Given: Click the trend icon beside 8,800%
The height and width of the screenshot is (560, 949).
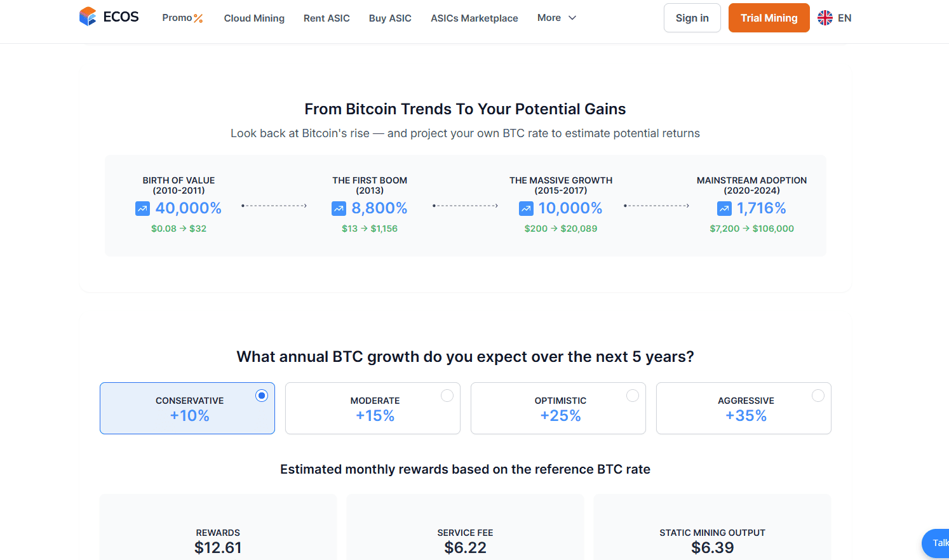Looking at the screenshot, I should click(339, 208).
